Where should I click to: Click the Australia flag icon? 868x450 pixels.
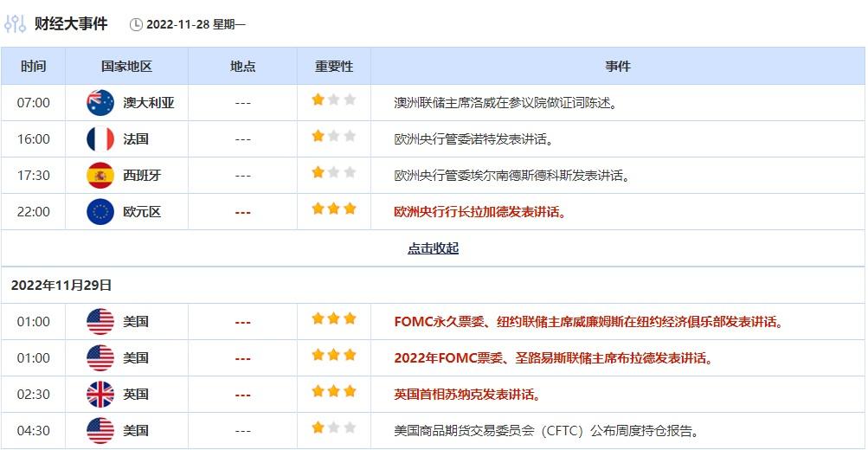point(100,103)
